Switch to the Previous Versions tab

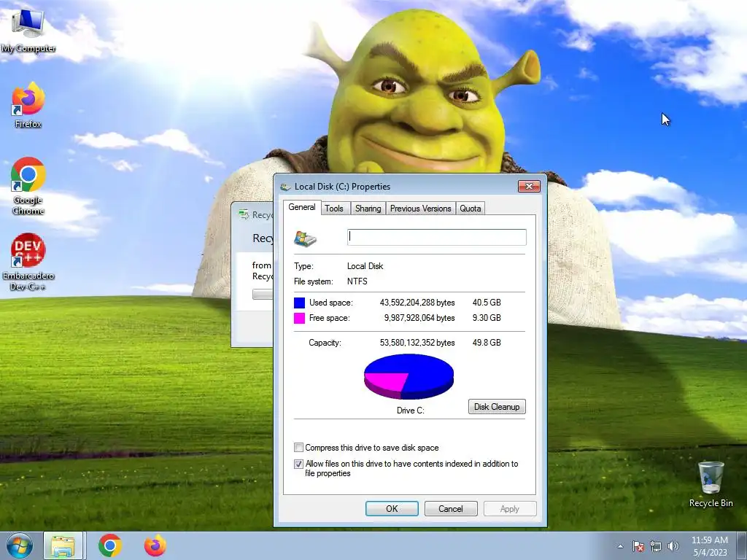[420, 209]
